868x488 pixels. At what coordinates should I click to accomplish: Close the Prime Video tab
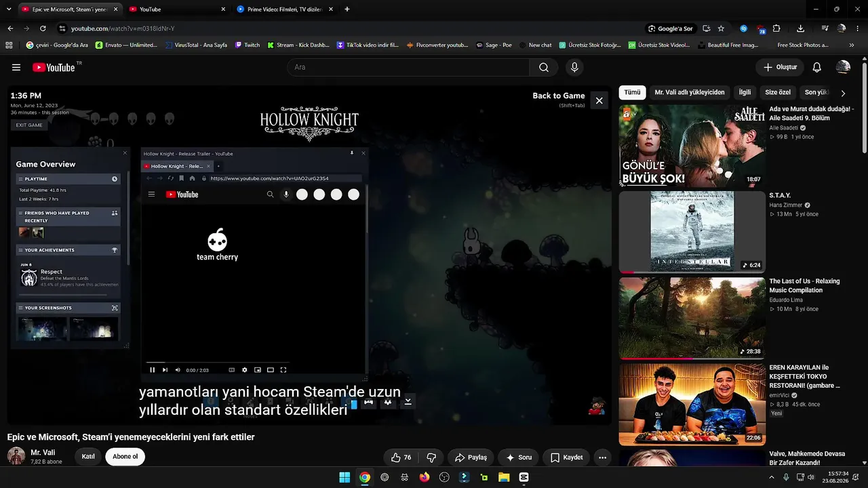pos(331,9)
